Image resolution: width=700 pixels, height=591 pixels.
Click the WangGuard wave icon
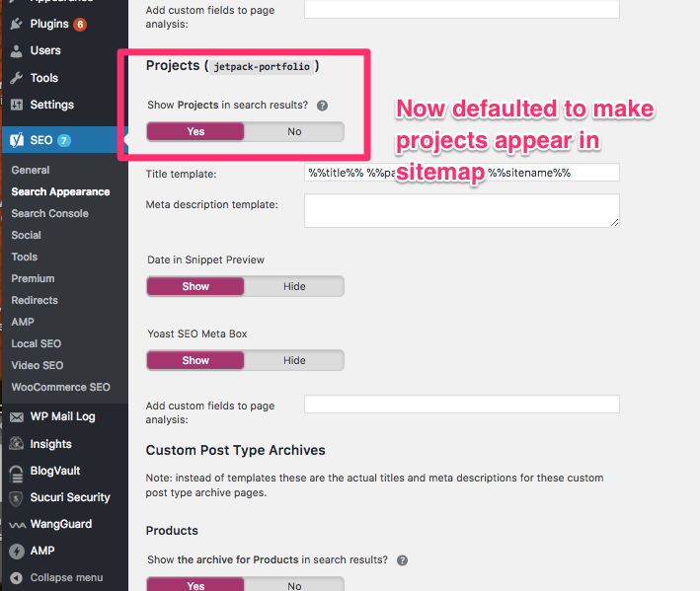pyautogui.click(x=17, y=525)
